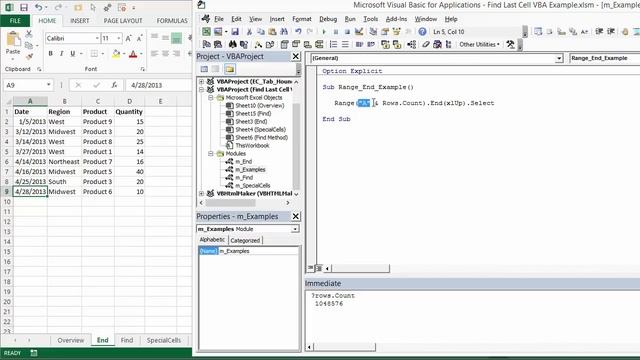640x360 pixels.
Task: Click Insert Function fx icon by formula bar
Action: 115,85
